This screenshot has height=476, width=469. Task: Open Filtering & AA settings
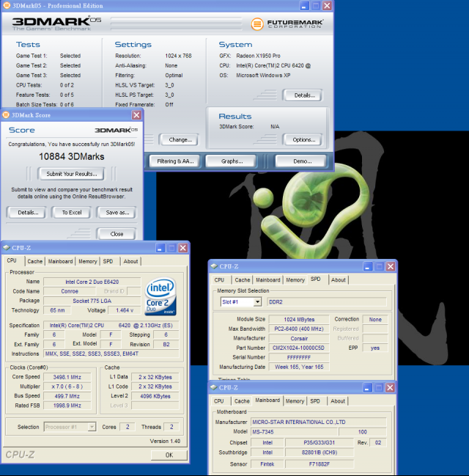(x=175, y=161)
